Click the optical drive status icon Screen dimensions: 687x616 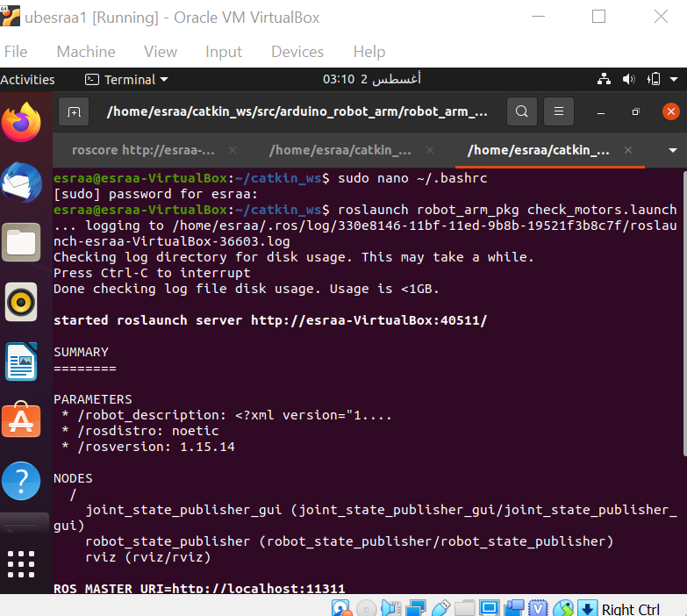point(366,609)
